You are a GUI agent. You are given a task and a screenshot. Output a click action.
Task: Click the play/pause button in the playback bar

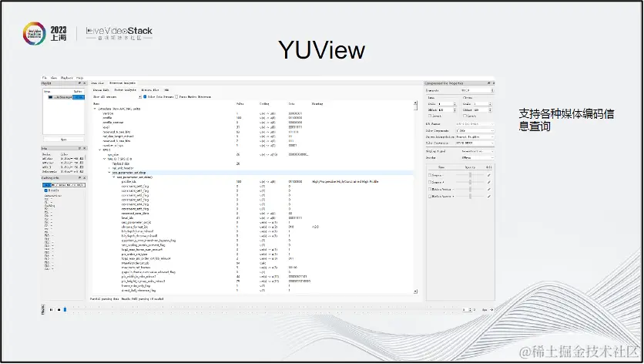[x=51, y=309]
